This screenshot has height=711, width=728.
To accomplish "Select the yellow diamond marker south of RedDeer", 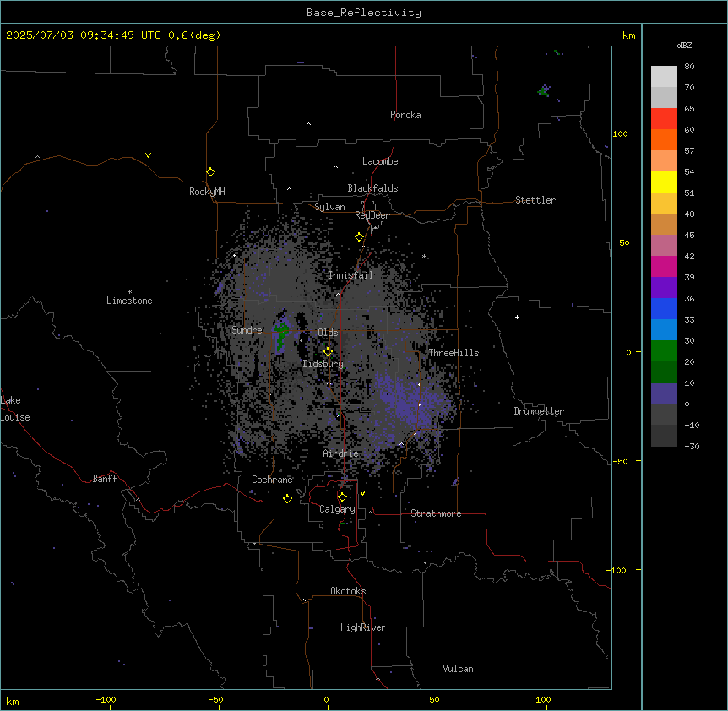I will 359,237.
